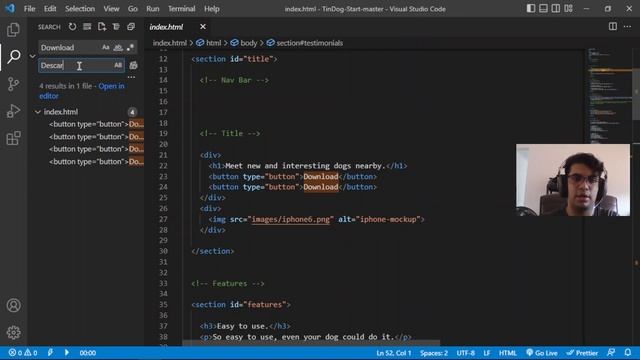
Task: Close the index.html tab
Action: [x=203, y=27]
